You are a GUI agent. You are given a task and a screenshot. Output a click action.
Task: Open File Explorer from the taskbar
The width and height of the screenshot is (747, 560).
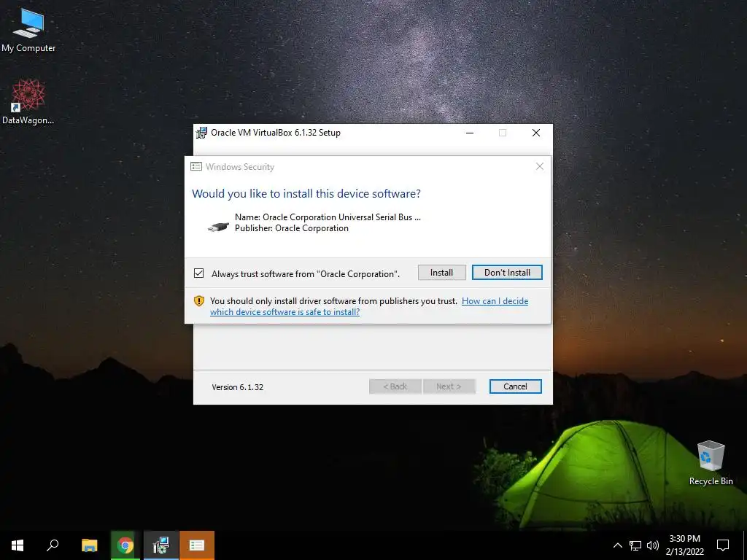click(x=89, y=545)
